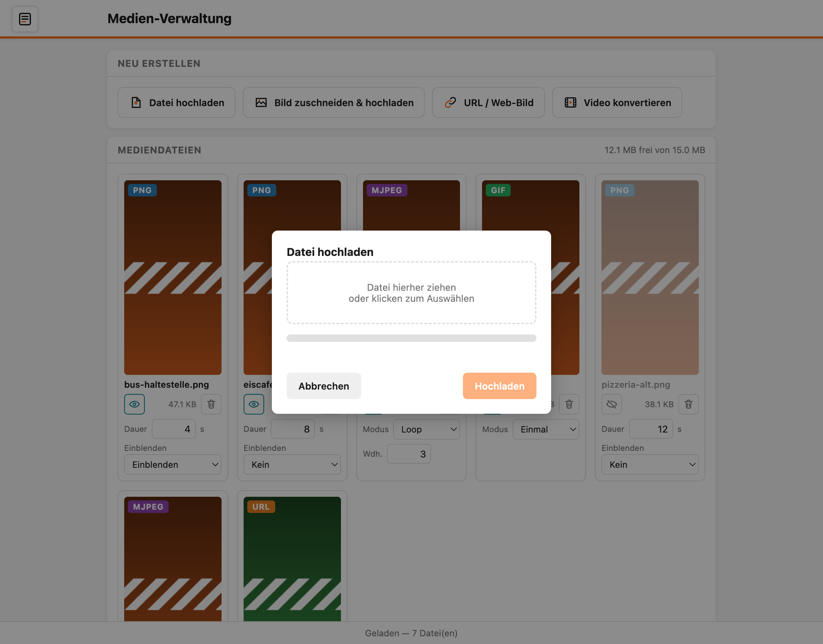Click the Medien-Verwaltung page title

point(169,18)
